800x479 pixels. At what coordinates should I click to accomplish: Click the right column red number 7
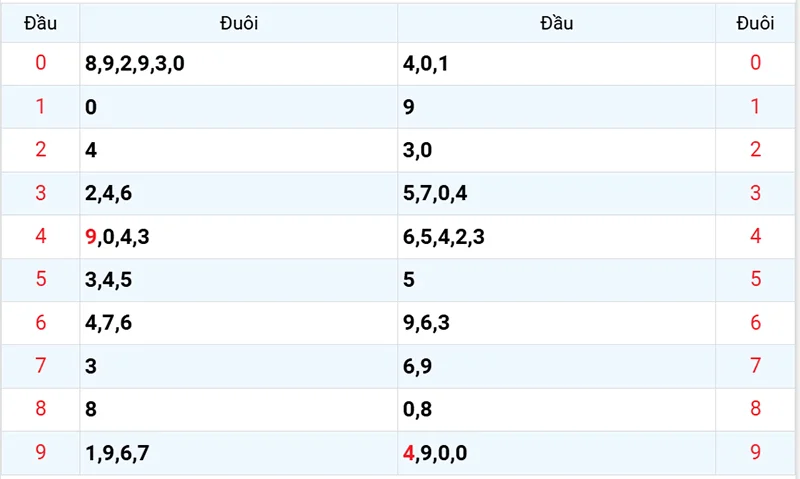[x=756, y=365]
